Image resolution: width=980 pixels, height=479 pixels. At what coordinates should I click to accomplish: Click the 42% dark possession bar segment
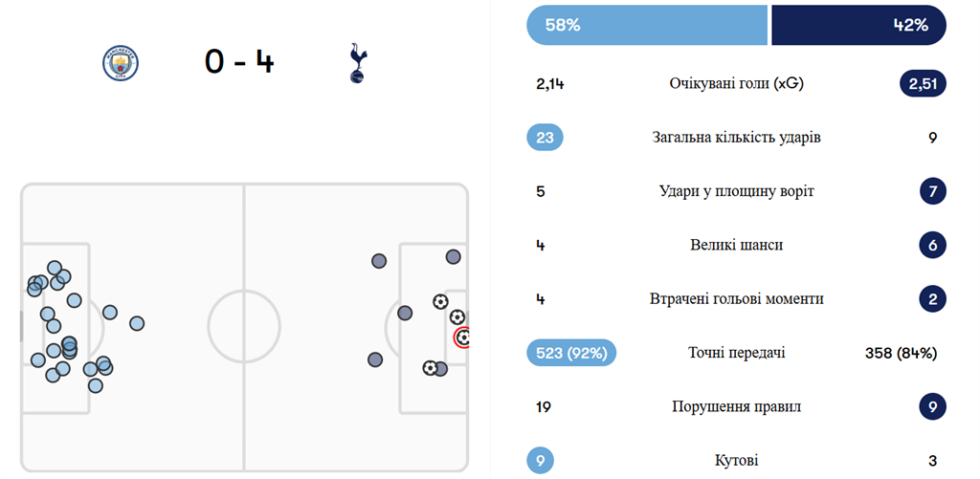[858, 25]
